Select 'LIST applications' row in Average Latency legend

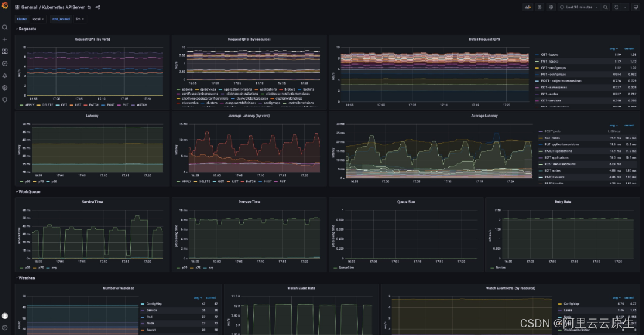pyautogui.click(x=587, y=157)
